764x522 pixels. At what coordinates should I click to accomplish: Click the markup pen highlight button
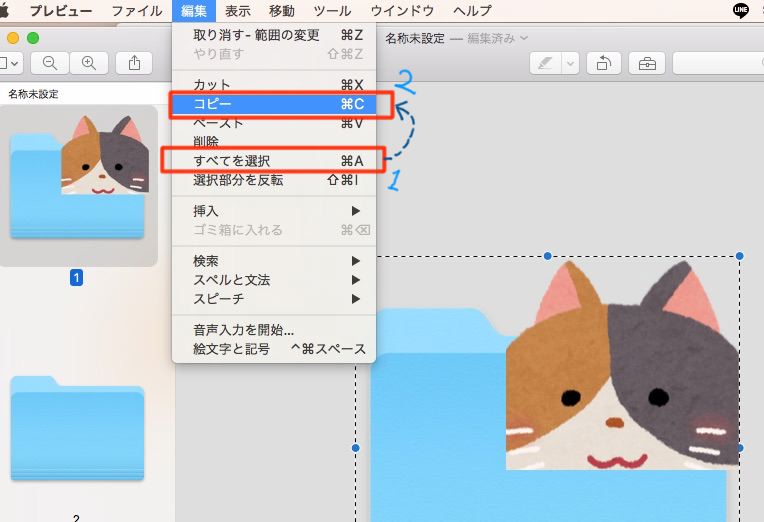point(545,63)
